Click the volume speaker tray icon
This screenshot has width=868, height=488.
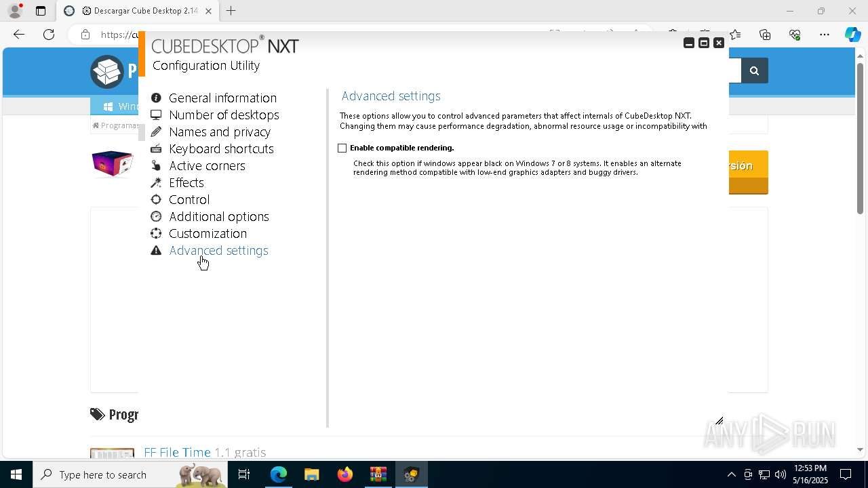click(x=781, y=474)
